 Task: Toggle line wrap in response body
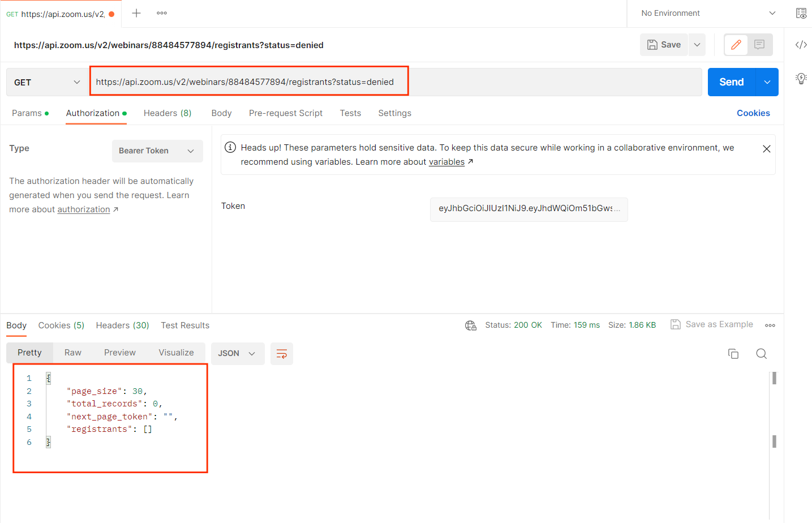coord(282,354)
